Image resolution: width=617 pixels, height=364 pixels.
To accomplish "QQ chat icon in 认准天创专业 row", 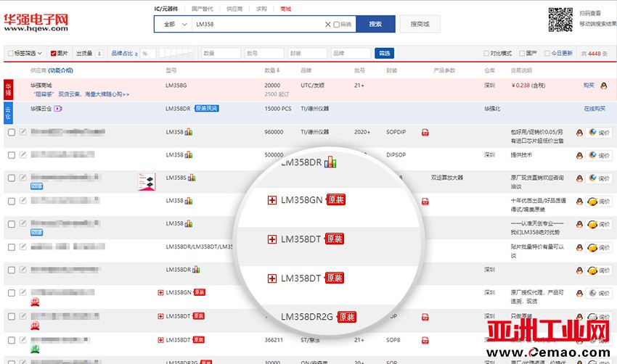I will tap(579, 225).
